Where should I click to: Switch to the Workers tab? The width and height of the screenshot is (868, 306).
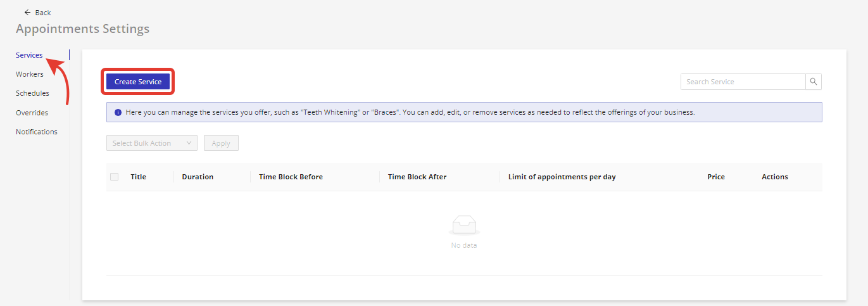pos(30,74)
